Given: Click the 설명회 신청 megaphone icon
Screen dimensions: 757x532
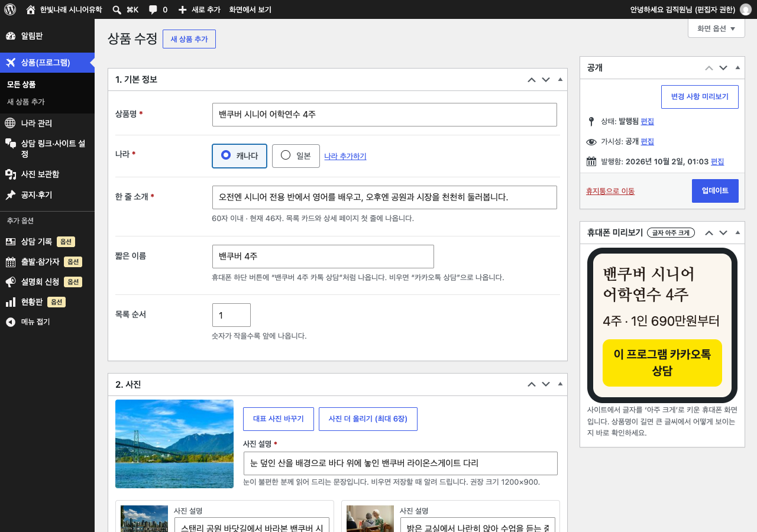Looking at the screenshot, I should [x=11, y=282].
